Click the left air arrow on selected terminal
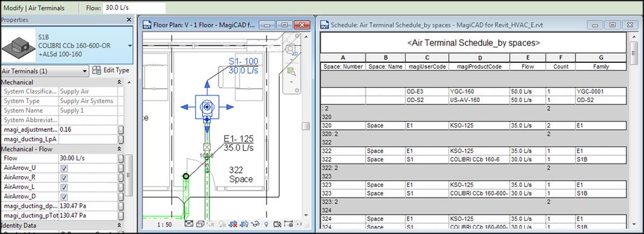Image resolution: width=644 pixels, height=234 pixels. coord(185,107)
